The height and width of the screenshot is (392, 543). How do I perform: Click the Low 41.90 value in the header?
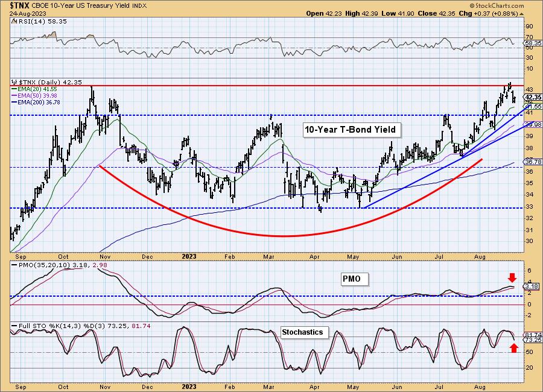[398, 13]
